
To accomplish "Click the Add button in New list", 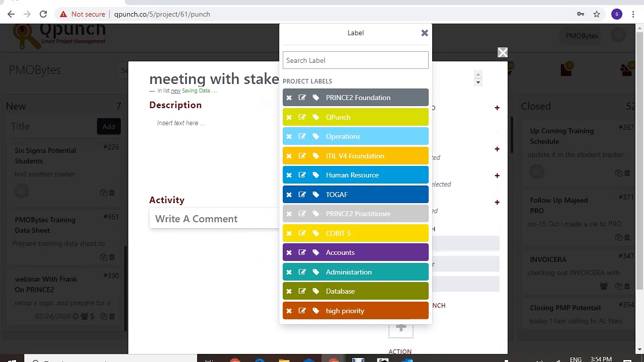I will pos(109,127).
